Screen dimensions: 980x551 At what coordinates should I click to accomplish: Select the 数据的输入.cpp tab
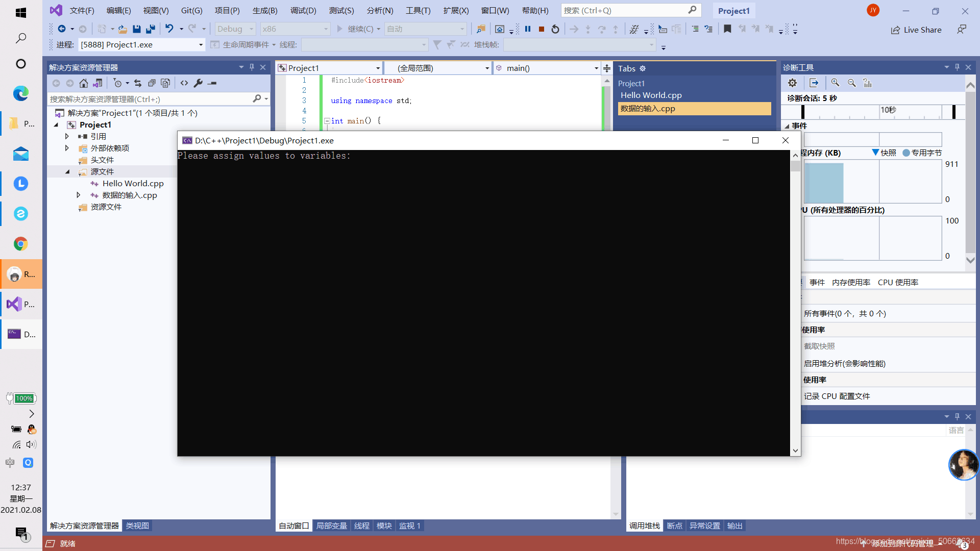point(693,108)
